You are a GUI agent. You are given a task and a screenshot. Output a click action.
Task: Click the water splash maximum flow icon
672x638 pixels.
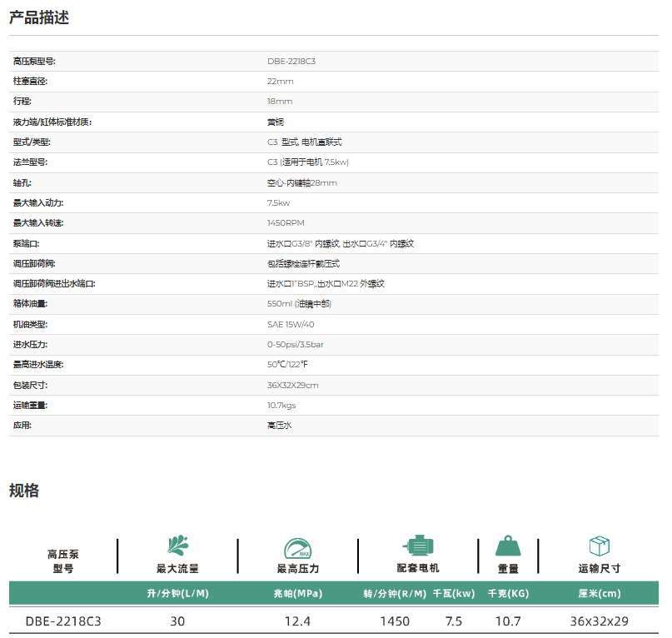[x=177, y=546]
